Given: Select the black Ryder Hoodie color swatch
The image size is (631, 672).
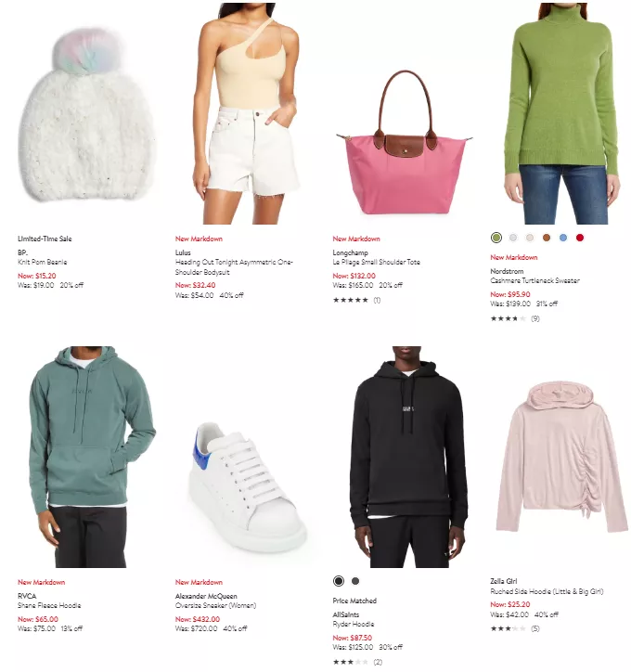Looking at the screenshot, I should tap(339, 581).
